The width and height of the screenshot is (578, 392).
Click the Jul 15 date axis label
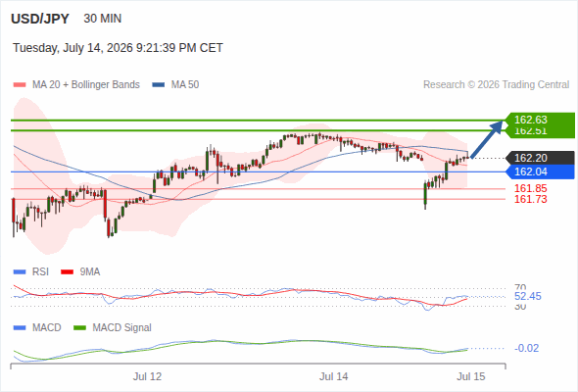click(x=471, y=376)
